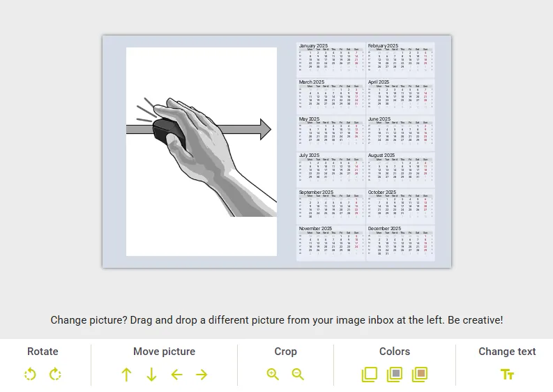Select the hand and mouse picture
The height and width of the screenshot is (392, 553).
[x=202, y=152]
